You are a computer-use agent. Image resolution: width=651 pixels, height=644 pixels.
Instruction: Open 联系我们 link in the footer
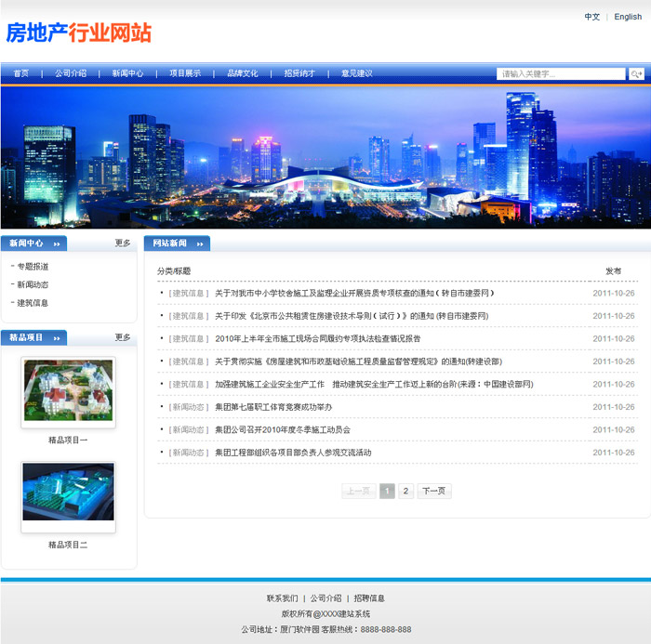click(x=282, y=598)
